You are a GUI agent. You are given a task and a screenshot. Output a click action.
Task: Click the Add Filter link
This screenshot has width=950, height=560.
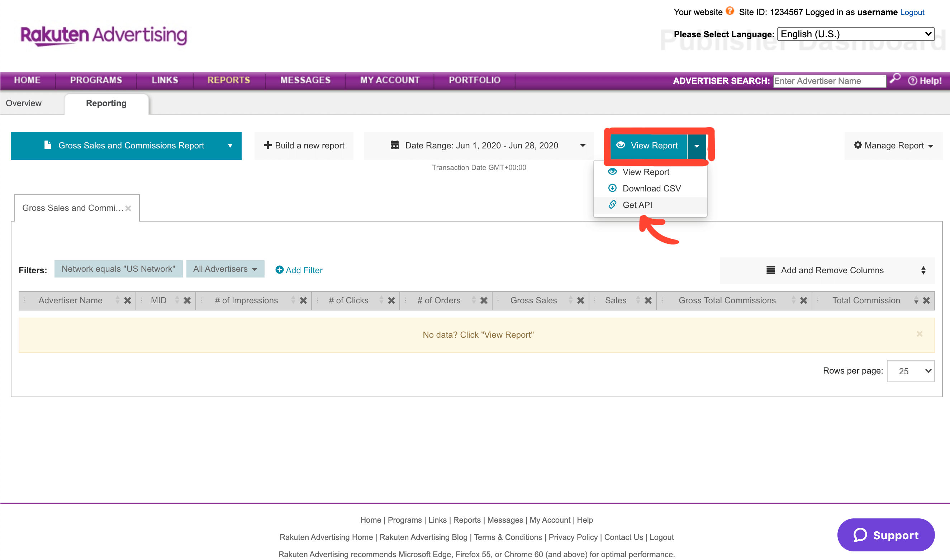299,270
